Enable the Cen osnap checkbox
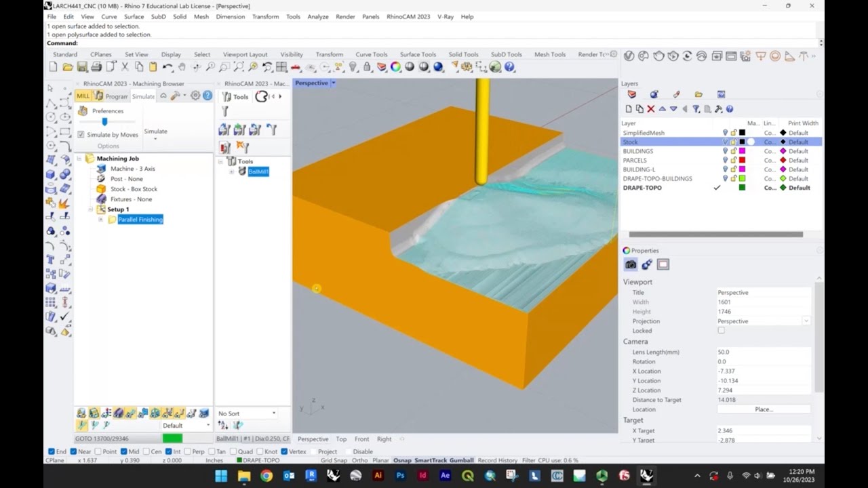868x488 pixels. (x=146, y=451)
